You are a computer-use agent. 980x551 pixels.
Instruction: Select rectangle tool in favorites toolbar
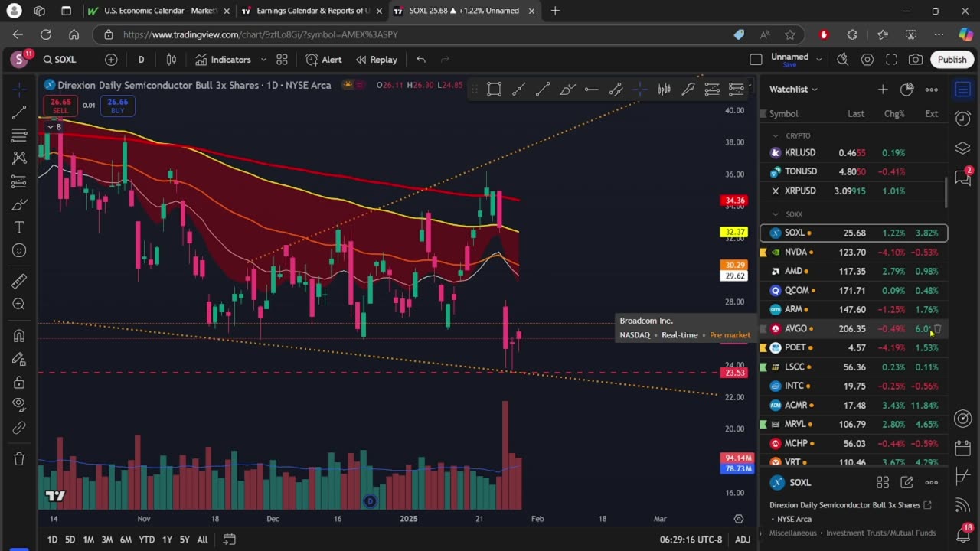pos(495,90)
